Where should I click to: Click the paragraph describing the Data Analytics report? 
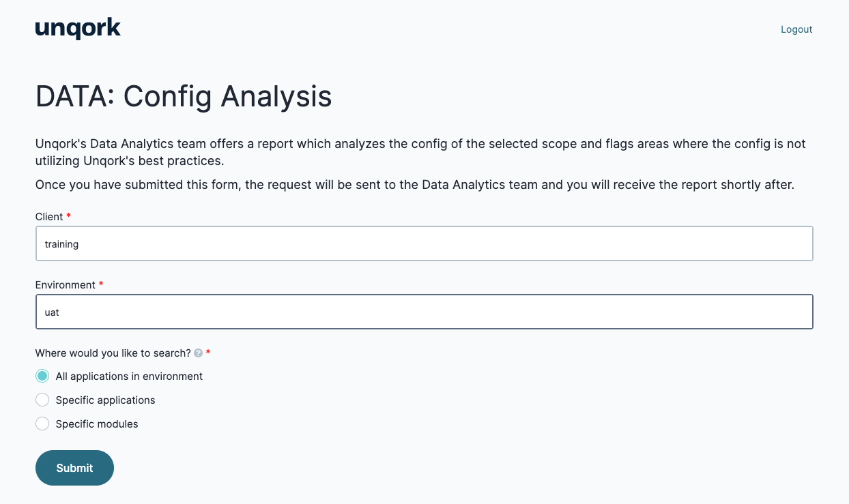(420, 153)
